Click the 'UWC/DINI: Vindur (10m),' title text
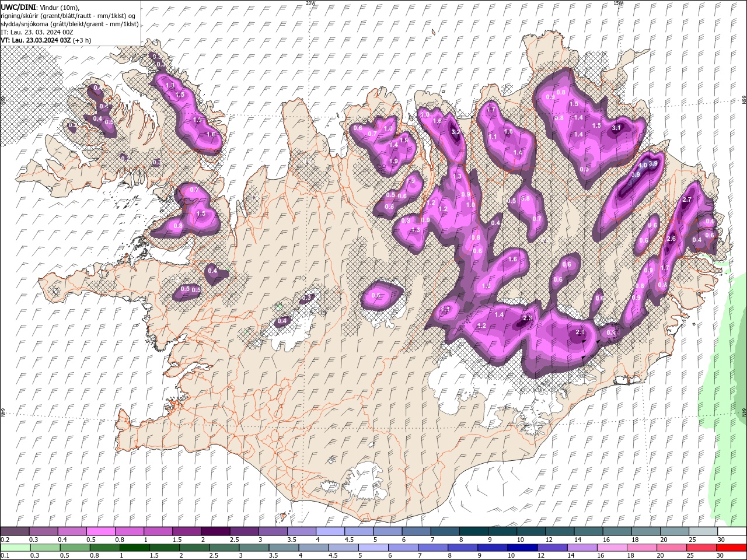The width and height of the screenshot is (747, 560). click(x=40, y=6)
